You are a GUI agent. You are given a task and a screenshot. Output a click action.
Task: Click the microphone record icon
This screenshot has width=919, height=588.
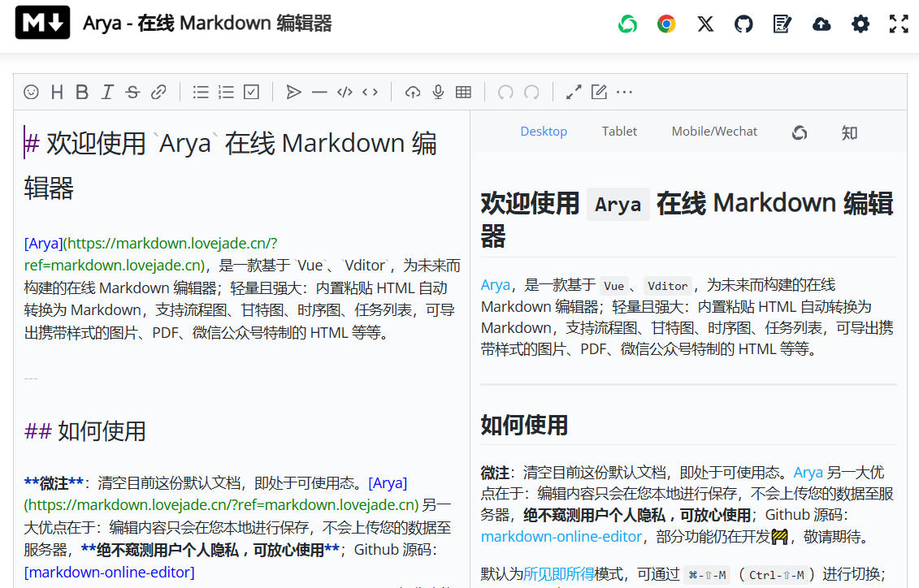point(438,93)
